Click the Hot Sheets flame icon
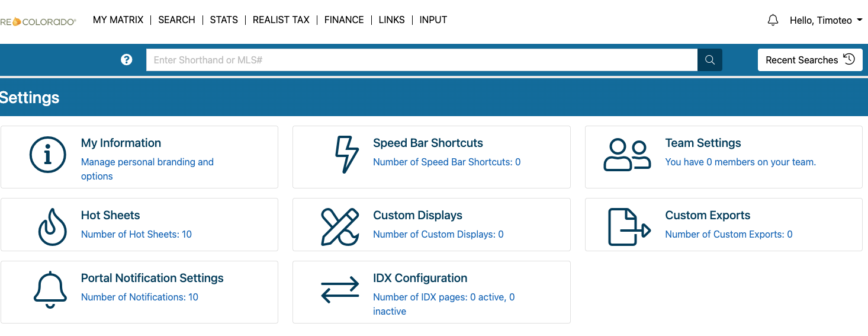Screen dimensions: 868x336 52,227
